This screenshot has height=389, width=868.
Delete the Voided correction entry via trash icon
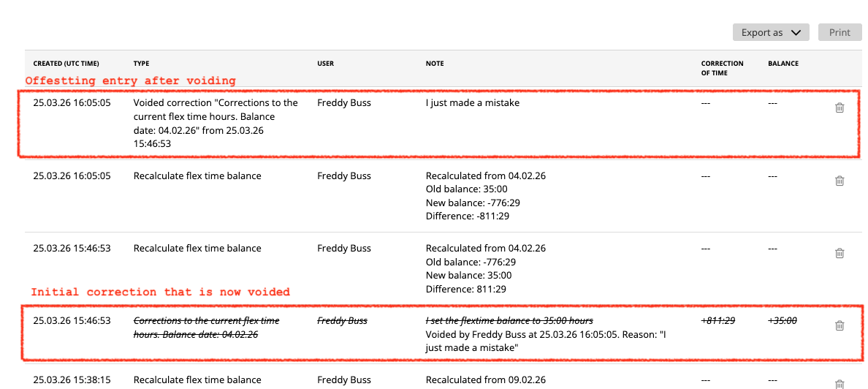[x=839, y=107]
